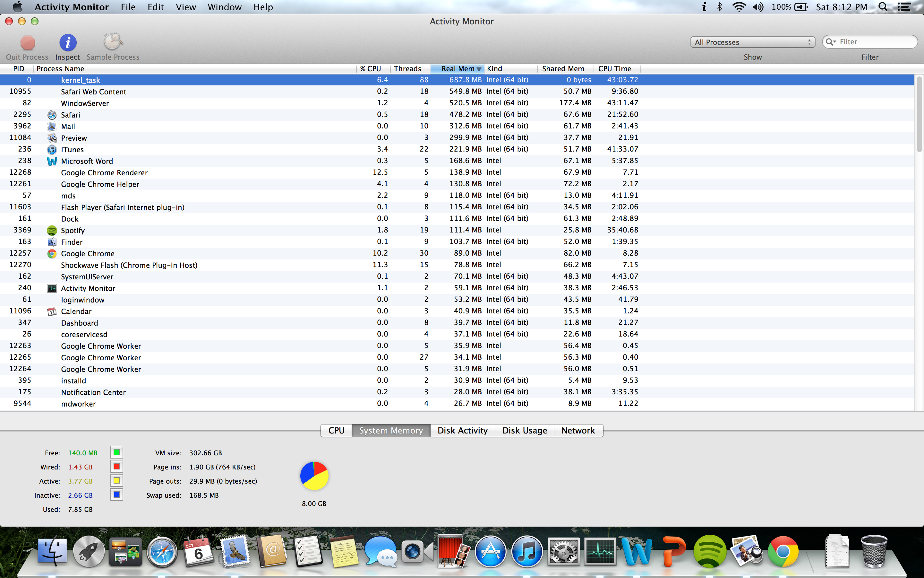Screen dimensions: 924x578
Task: Open Safari from the Dock
Action: [x=162, y=551]
